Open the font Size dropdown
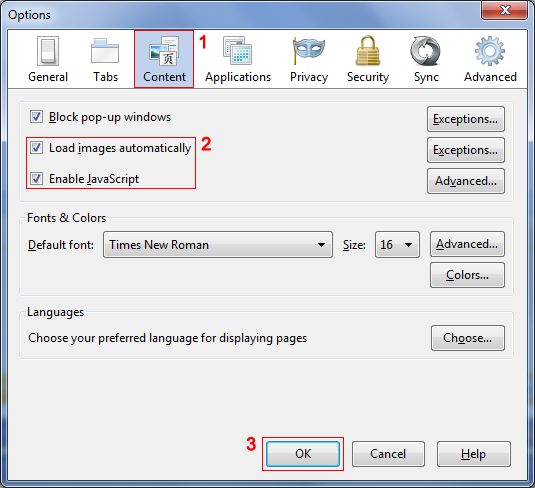 point(397,245)
